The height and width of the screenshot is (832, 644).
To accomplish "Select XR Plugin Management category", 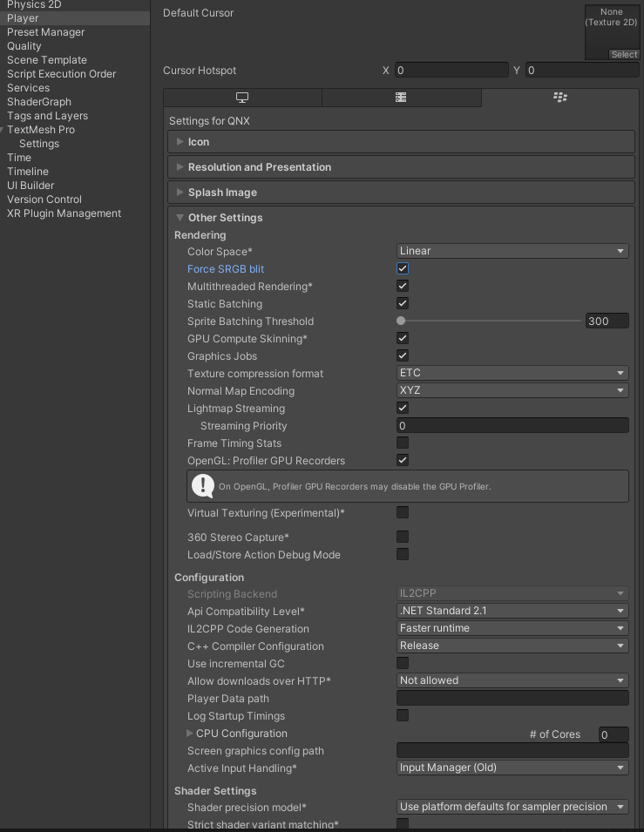I will (64, 213).
